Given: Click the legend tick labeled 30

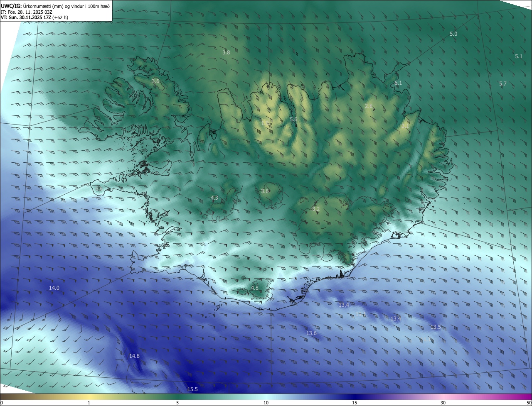Looking at the screenshot, I should point(443,403).
